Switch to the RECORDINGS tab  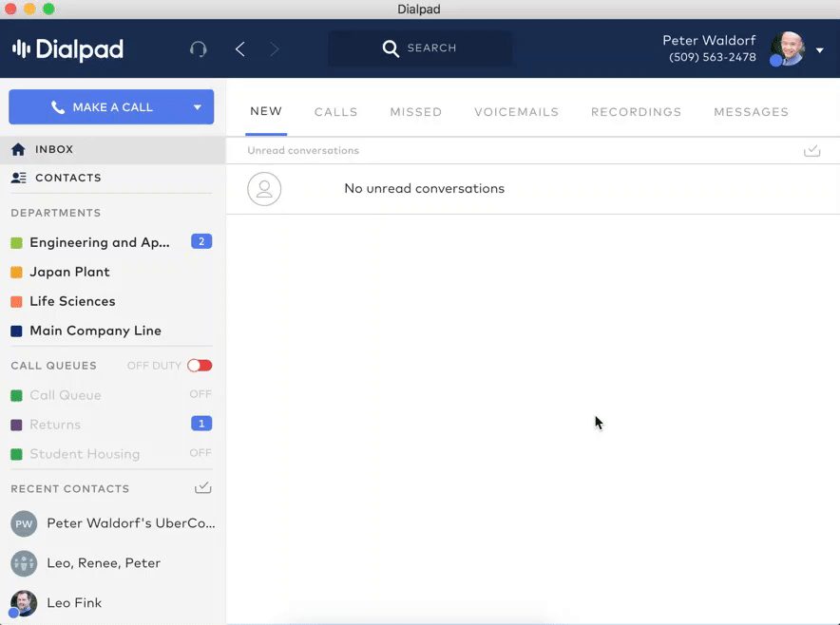(x=637, y=112)
